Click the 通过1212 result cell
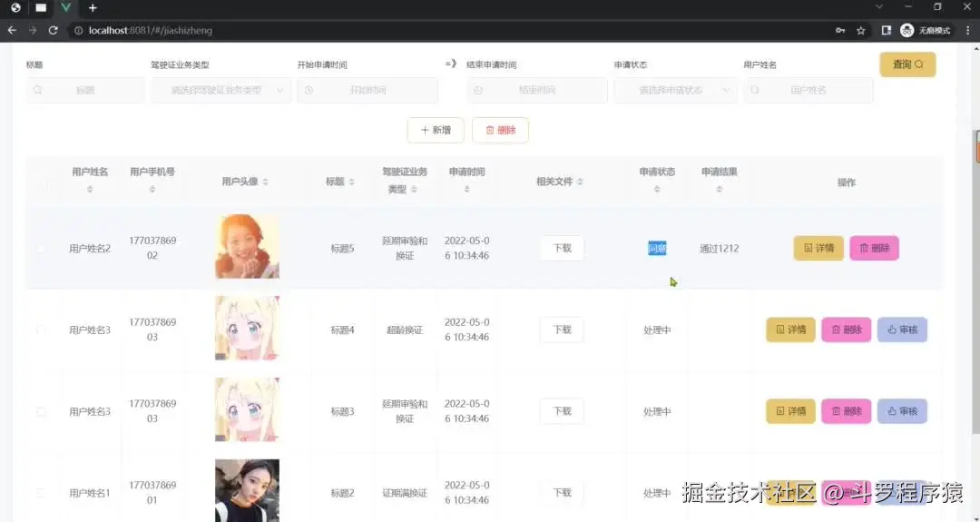Screen dimensions: 980x522 pos(720,248)
